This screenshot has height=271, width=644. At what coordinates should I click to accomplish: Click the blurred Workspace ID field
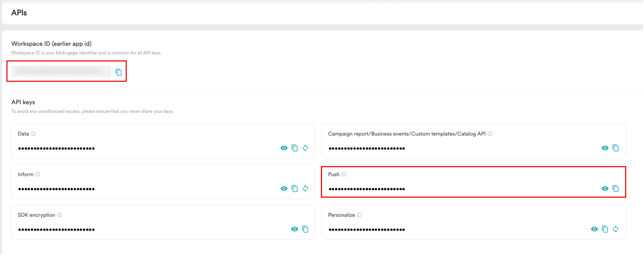coord(61,71)
